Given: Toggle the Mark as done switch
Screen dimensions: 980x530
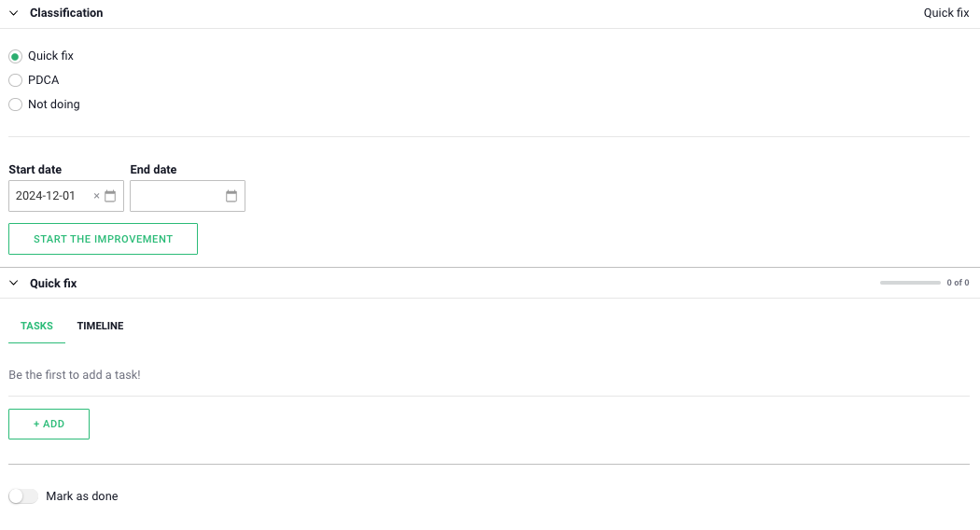Looking at the screenshot, I should click(23, 496).
